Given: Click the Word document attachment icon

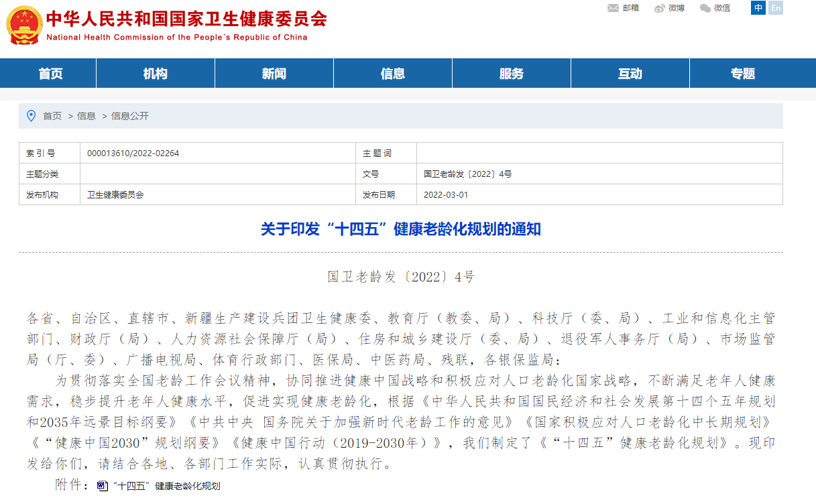Looking at the screenshot, I should click(x=102, y=486).
